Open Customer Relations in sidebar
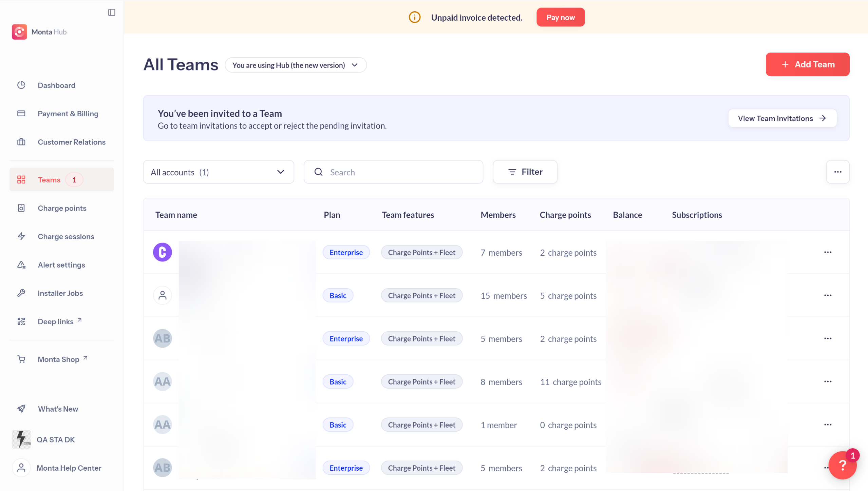The width and height of the screenshot is (868, 491). pyautogui.click(x=71, y=142)
